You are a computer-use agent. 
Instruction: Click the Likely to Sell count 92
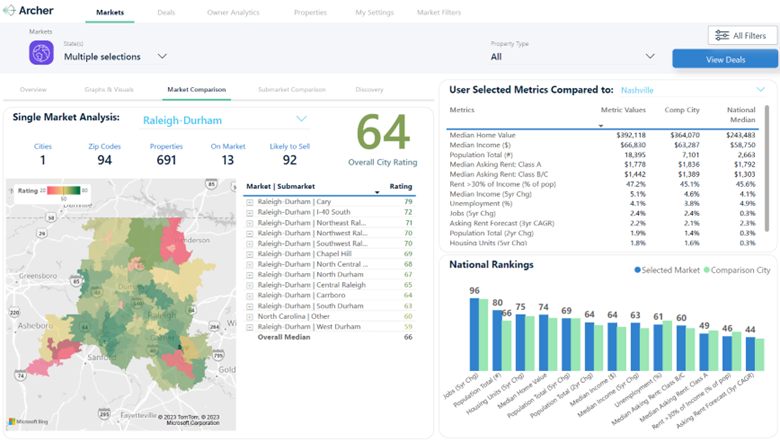point(290,160)
